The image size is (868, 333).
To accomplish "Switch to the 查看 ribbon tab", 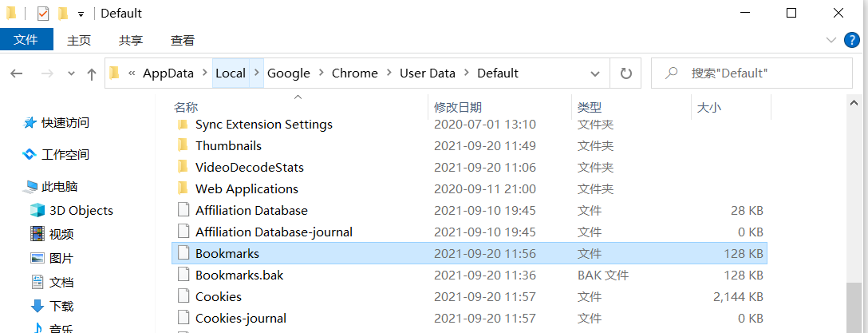I will pyautogui.click(x=183, y=40).
